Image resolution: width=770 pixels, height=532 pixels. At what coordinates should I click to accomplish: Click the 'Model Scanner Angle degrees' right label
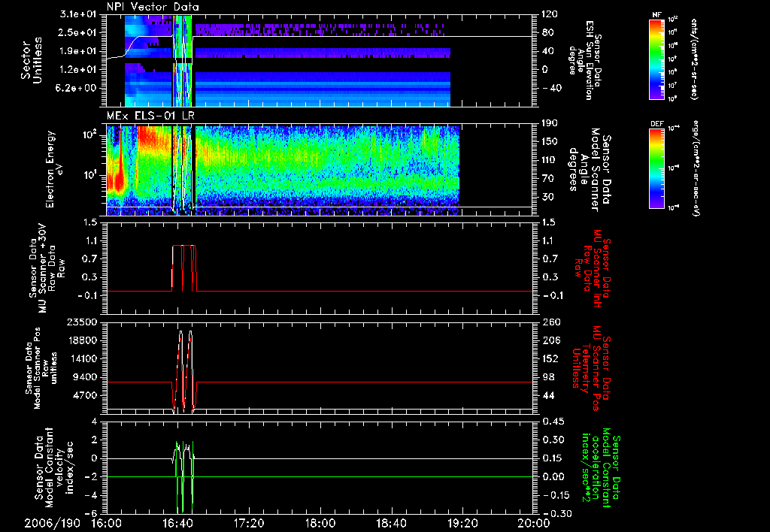pyautogui.click(x=590, y=170)
